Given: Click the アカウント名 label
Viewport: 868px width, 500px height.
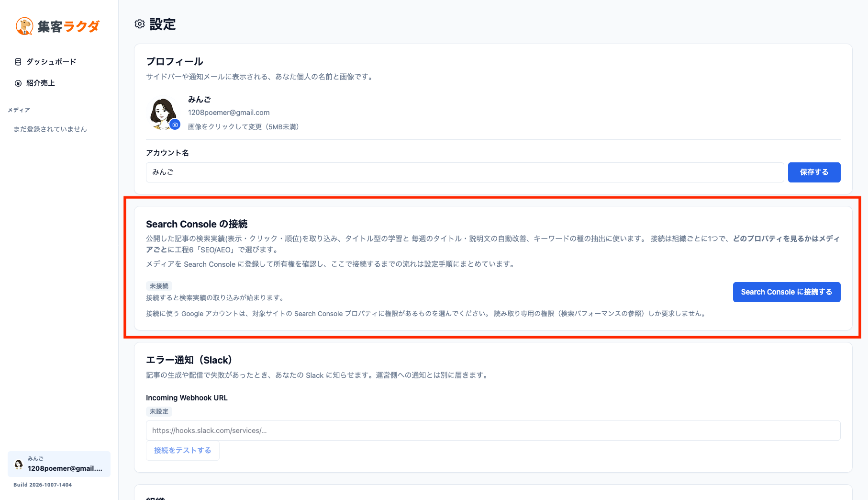Looking at the screenshot, I should coord(167,153).
